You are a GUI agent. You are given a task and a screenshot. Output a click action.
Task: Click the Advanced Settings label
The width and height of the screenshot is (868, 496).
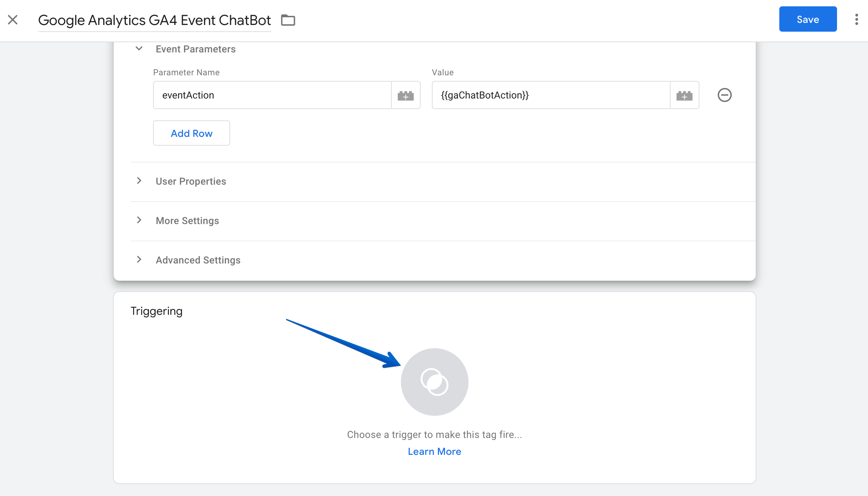(198, 260)
